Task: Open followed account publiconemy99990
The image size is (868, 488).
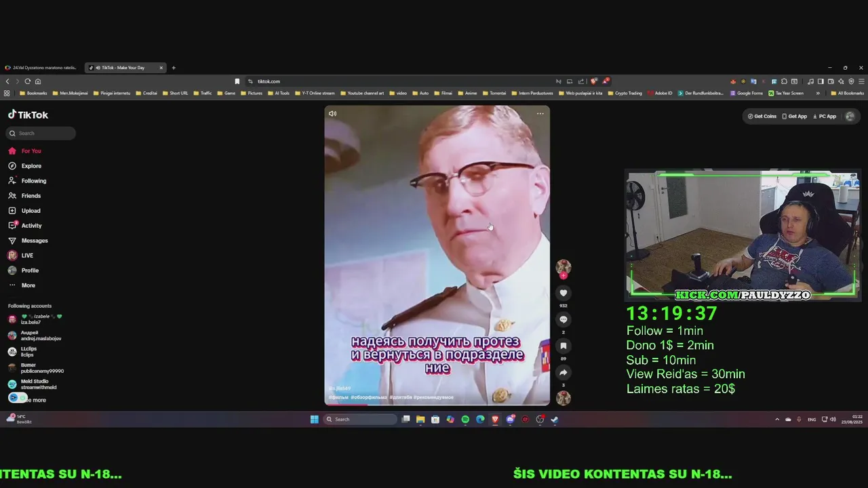Action: click(x=37, y=368)
